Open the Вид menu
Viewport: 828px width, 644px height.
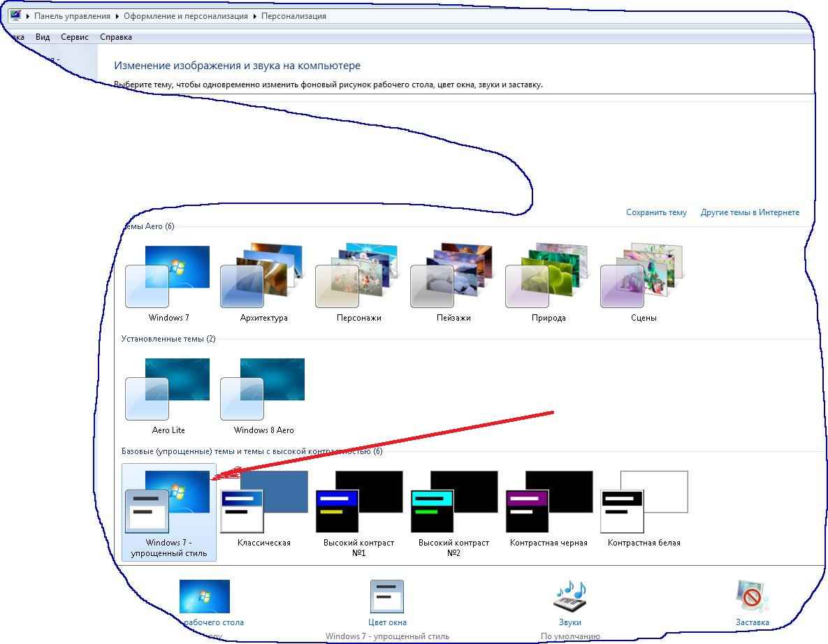(x=43, y=37)
